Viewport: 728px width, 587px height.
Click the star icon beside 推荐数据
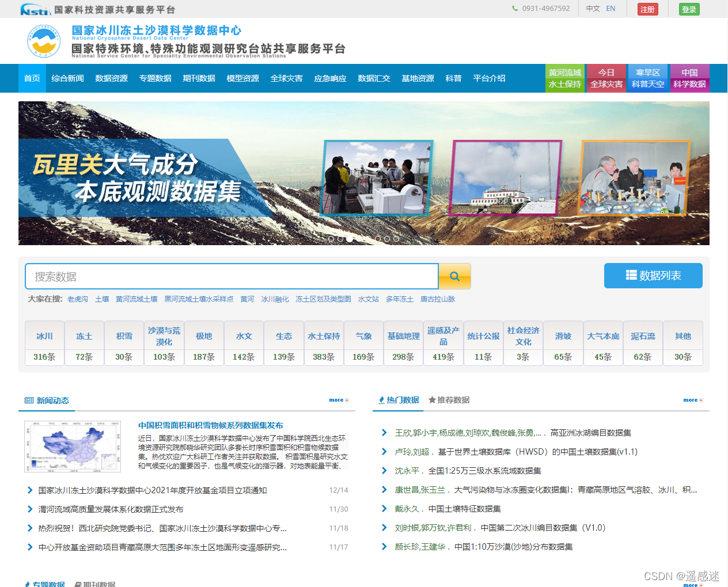pos(432,399)
